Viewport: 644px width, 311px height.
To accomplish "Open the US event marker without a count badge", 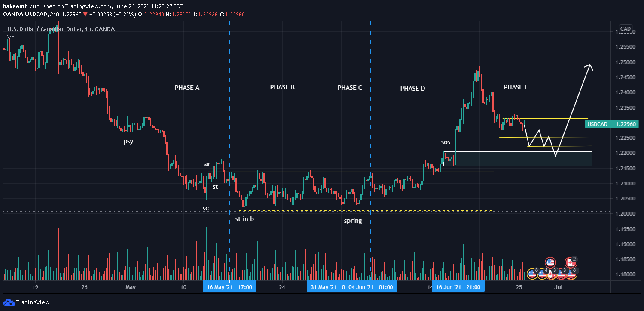I will [550, 262].
